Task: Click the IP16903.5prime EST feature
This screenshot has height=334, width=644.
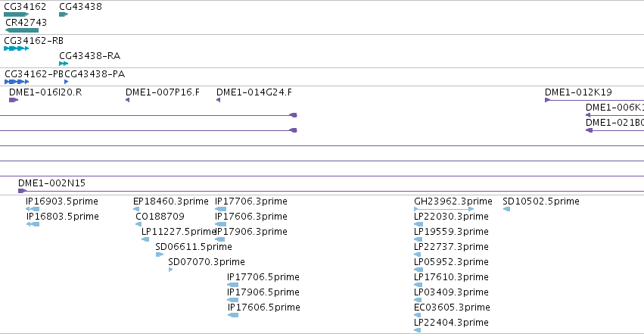Action: (x=33, y=209)
